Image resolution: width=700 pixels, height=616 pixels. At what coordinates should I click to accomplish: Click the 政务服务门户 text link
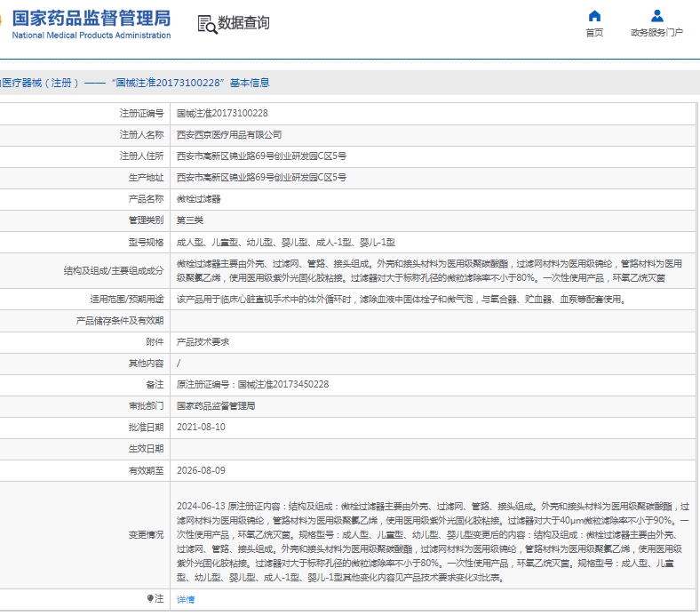click(x=656, y=33)
